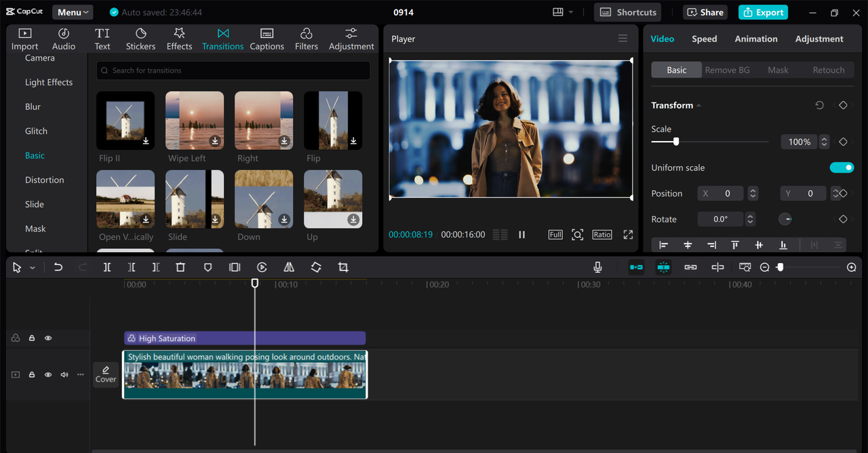Image resolution: width=868 pixels, height=453 pixels.
Task: Choose the Glitch transition category
Action: pyautogui.click(x=36, y=131)
